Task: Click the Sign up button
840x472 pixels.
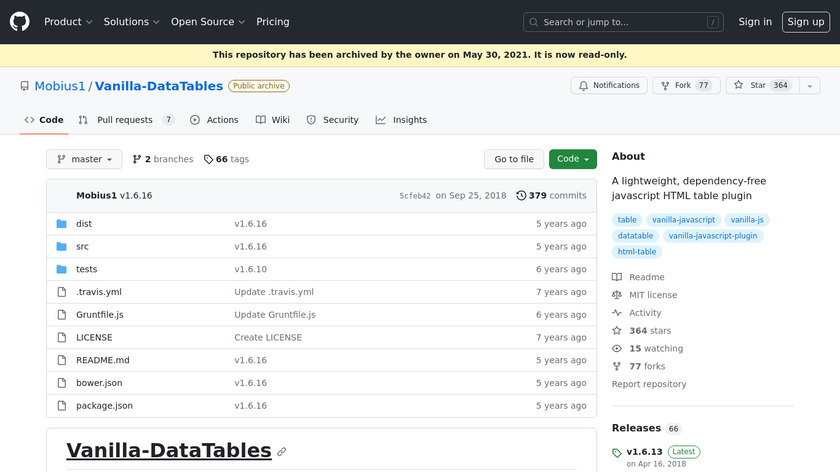Action: click(806, 22)
